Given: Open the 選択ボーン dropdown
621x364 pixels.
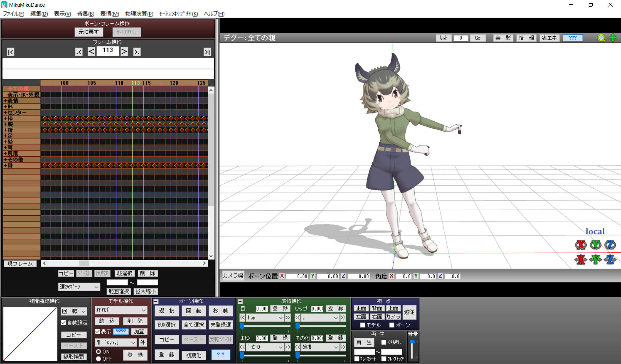Looking at the screenshot, I should pos(79,287).
